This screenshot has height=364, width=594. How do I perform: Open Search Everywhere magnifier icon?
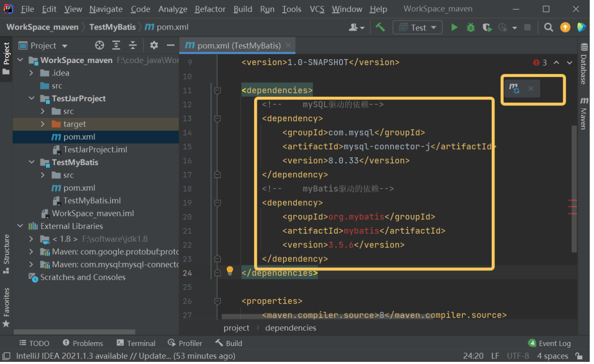548,27
